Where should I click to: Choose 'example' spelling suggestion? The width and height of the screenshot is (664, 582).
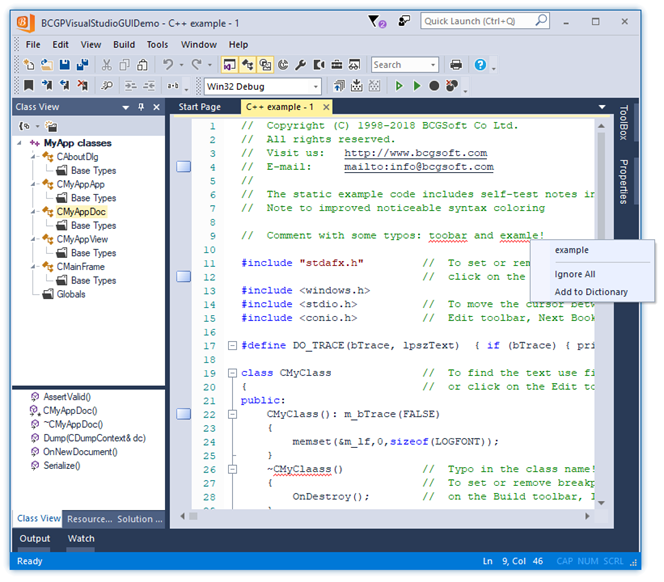pyautogui.click(x=572, y=250)
